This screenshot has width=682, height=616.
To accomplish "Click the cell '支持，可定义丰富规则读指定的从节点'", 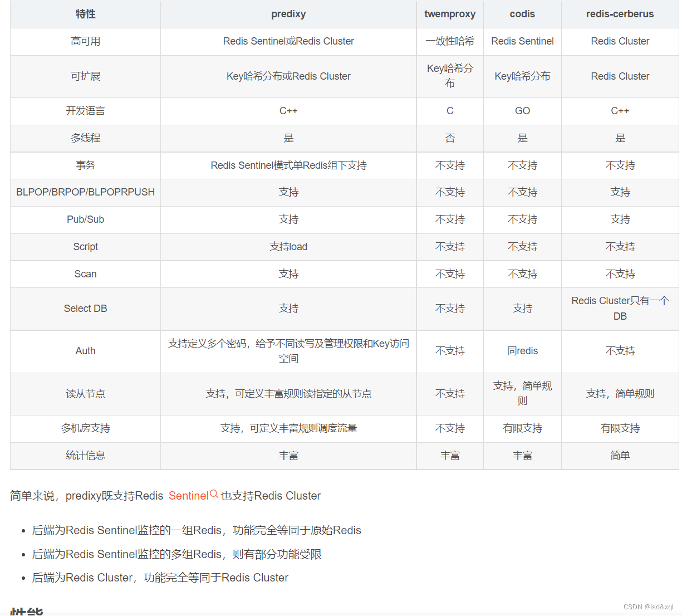I will pyautogui.click(x=288, y=394).
